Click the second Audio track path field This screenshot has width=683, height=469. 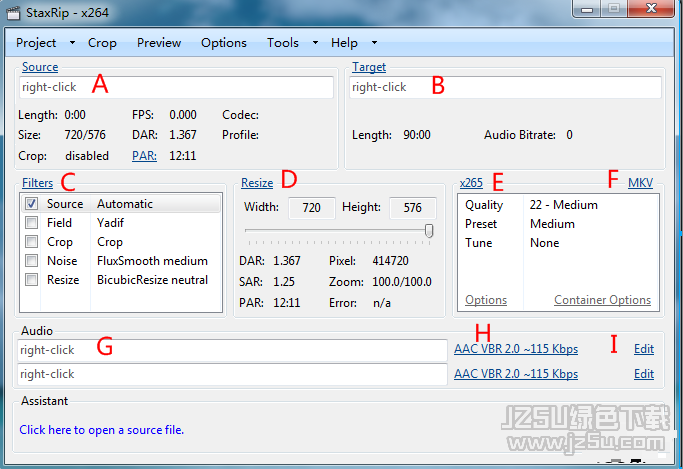point(232,375)
